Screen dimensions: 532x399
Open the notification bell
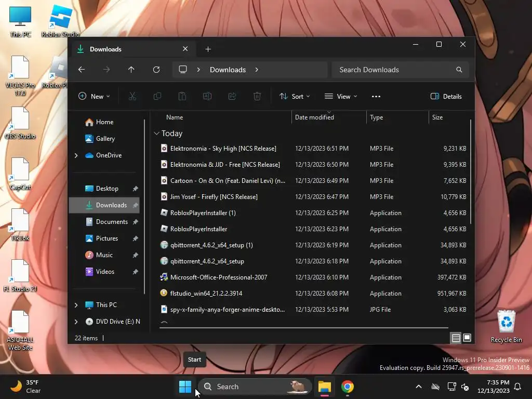coord(518,387)
